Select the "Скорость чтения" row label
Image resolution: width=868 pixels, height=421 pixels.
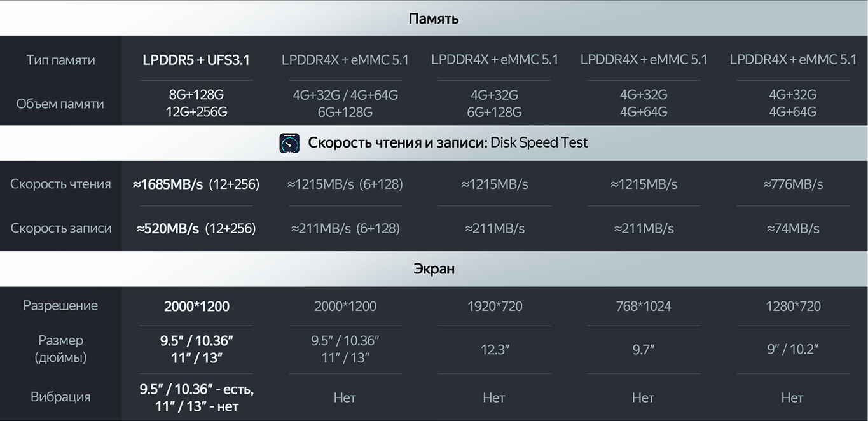(60, 184)
